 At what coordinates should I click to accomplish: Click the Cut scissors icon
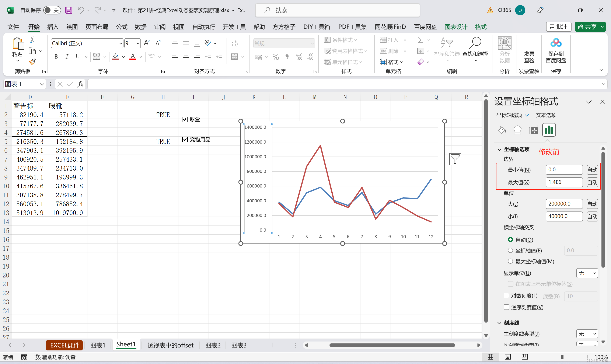pyautogui.click(x=32, y=40)
